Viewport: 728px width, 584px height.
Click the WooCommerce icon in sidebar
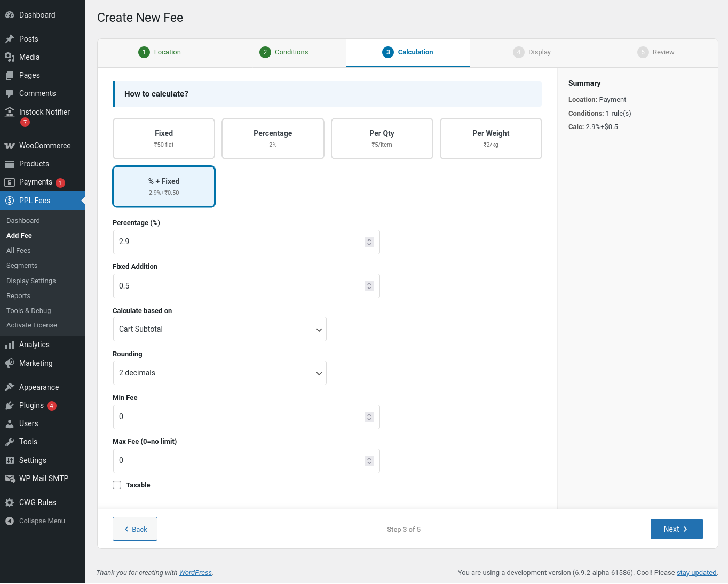coord(10,146)
